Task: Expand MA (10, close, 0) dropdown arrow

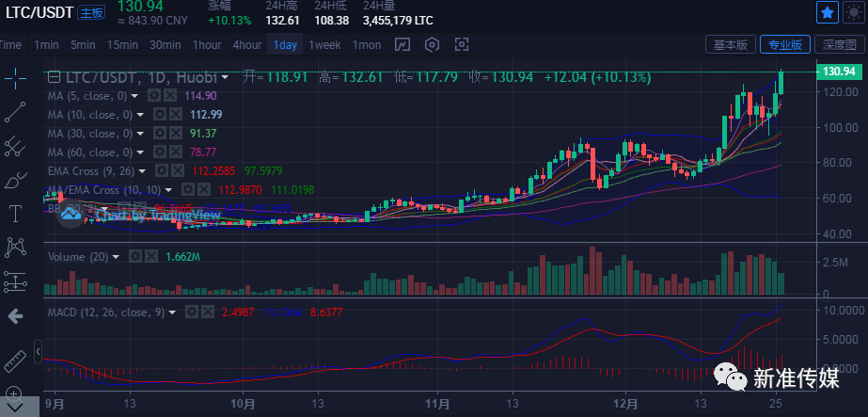Action: coord(140,115)
